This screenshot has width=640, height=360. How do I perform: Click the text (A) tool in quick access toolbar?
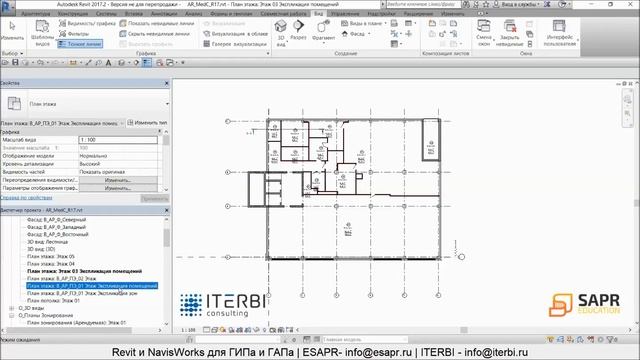pyautogui.click(x=109, y=62)
